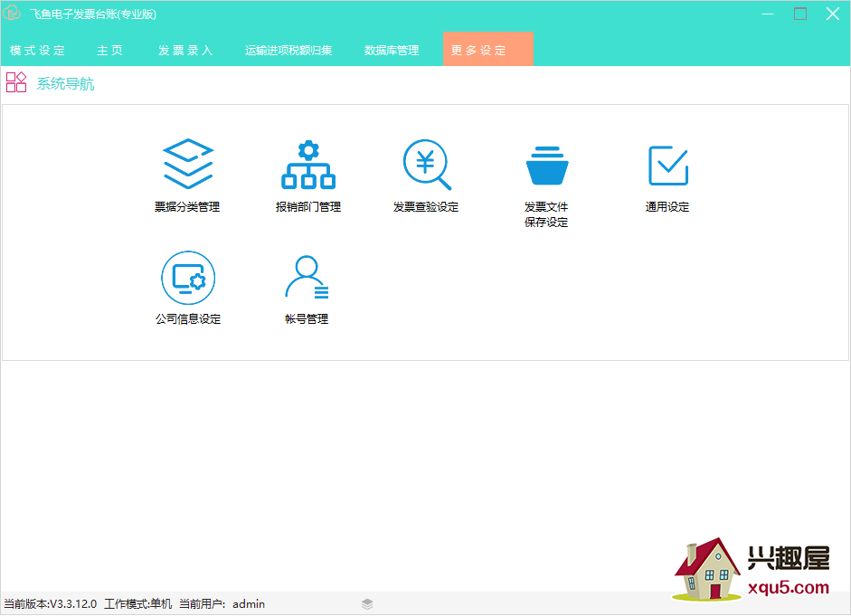
Task: Open 票据分类管理 layers icon
Action: (188, 164)
